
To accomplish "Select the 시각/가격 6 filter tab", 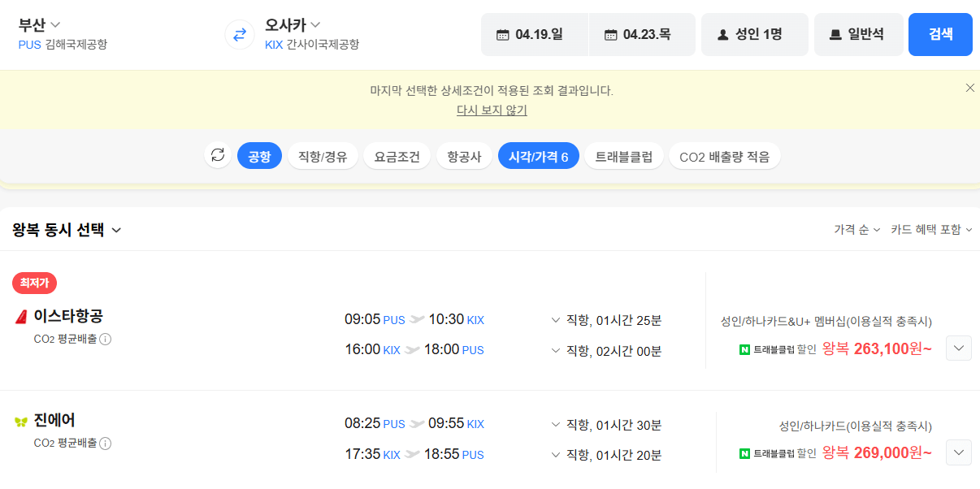I will 538,155.
